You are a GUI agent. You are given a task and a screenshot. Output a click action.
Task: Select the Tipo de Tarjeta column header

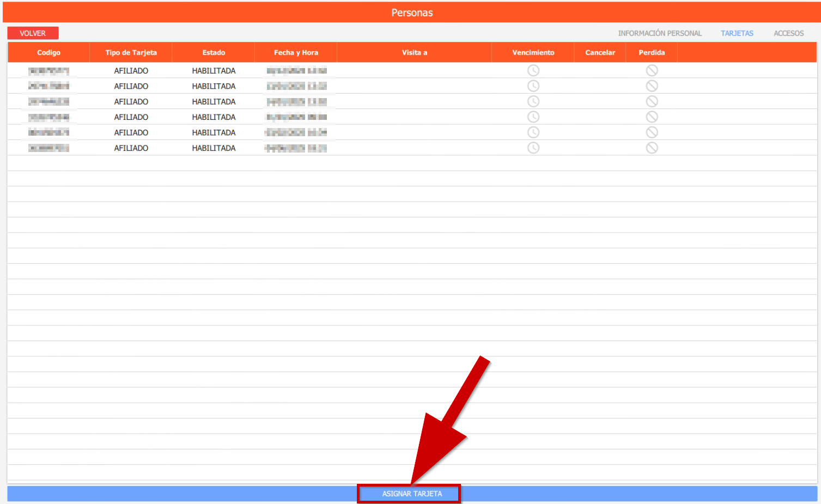[x=131, y=53]
